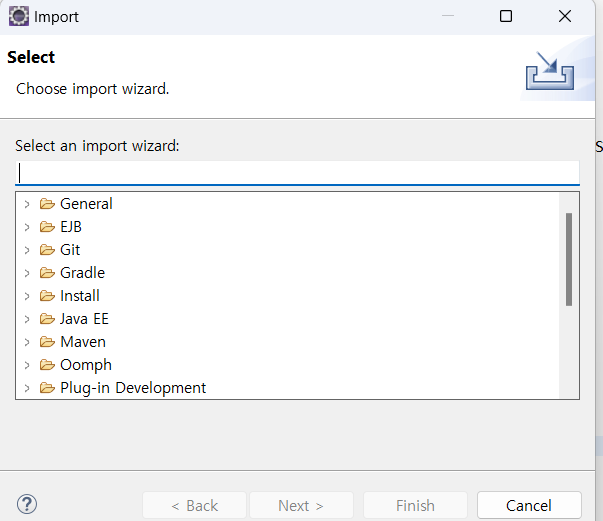Click the General folder icon
Image resolution: width=603 pixels, height=521 pixels.
coord(47,204)
